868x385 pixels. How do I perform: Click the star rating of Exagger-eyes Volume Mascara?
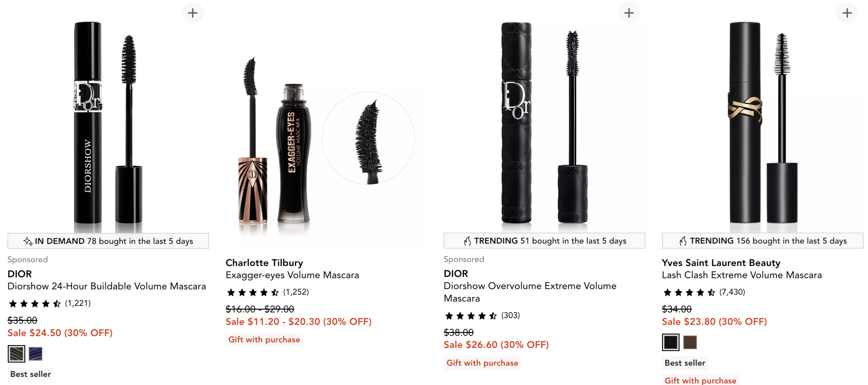pyautogui.click(x=253, y=292)
